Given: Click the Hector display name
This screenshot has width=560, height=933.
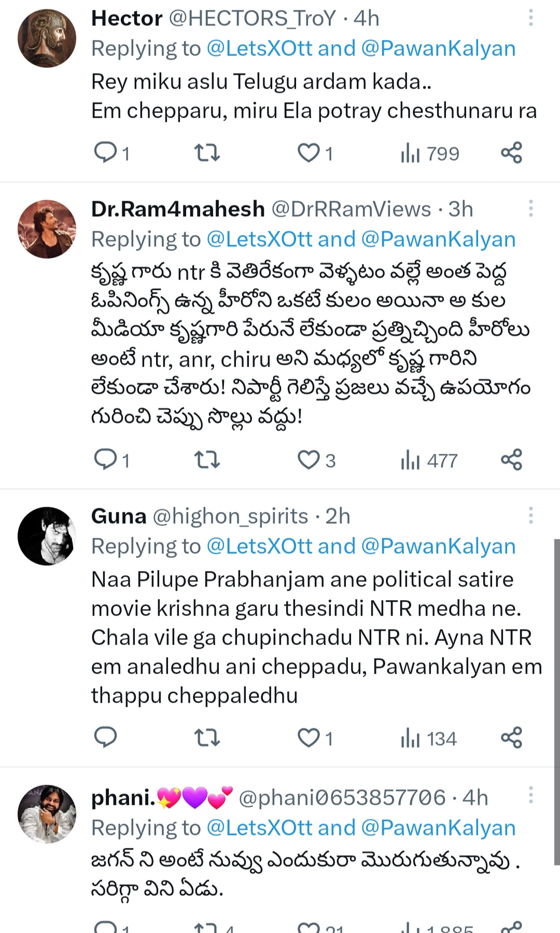Looking at the screenshot, I should [x=127, y=18].
